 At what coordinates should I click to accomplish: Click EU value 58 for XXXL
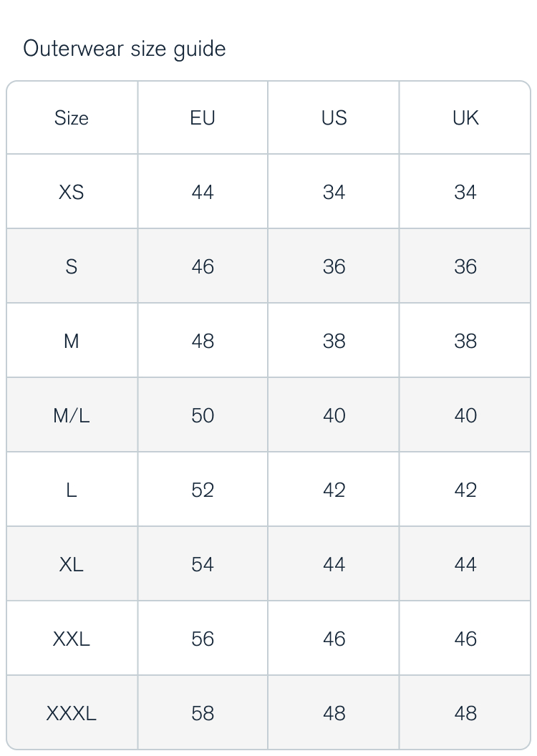(203, 714)
